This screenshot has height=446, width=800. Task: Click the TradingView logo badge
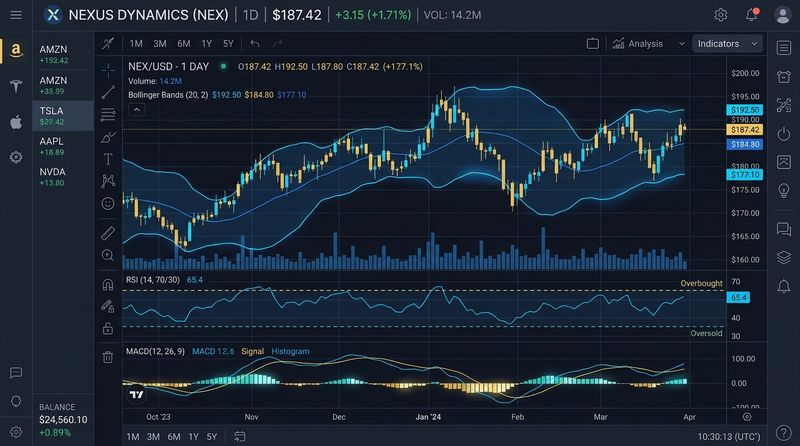[136, 394]
